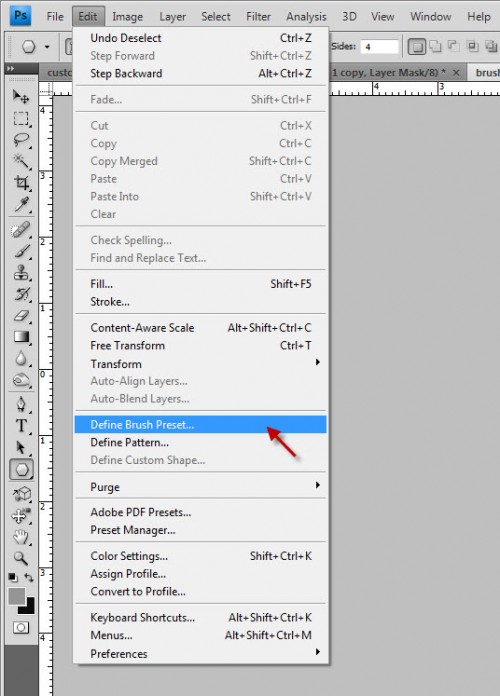500x696 pixels.
Task: Open the File menu
Action: tap(55, 16)
